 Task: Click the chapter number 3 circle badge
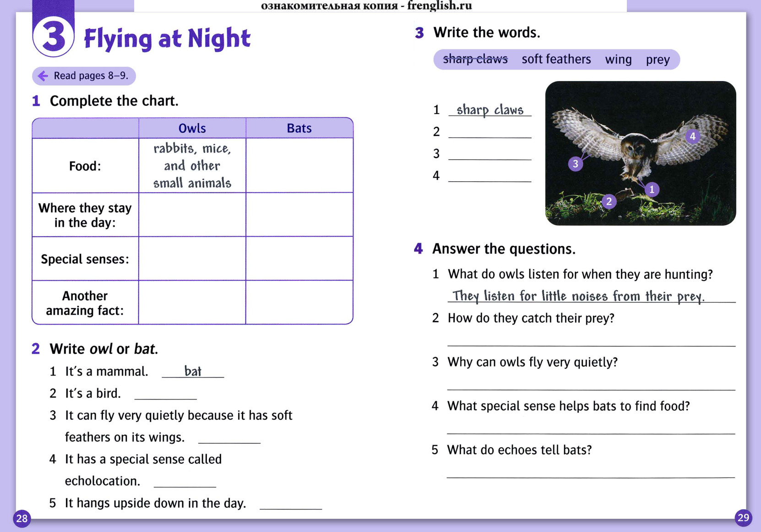(x=53, y=37)
